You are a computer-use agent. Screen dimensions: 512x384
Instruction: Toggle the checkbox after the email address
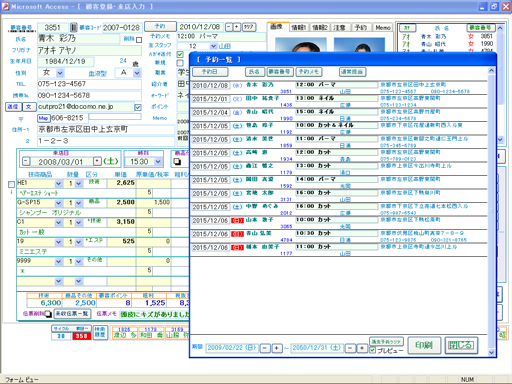(138, 107)
